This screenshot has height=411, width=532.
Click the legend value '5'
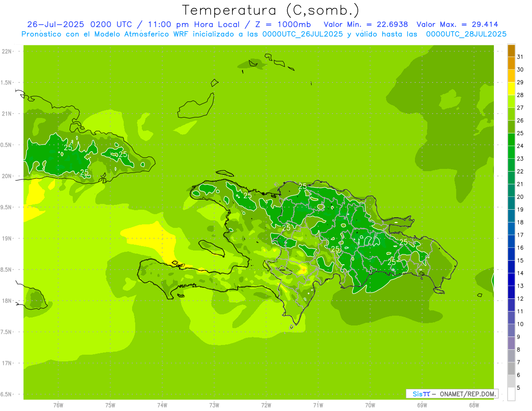(518, 388)
